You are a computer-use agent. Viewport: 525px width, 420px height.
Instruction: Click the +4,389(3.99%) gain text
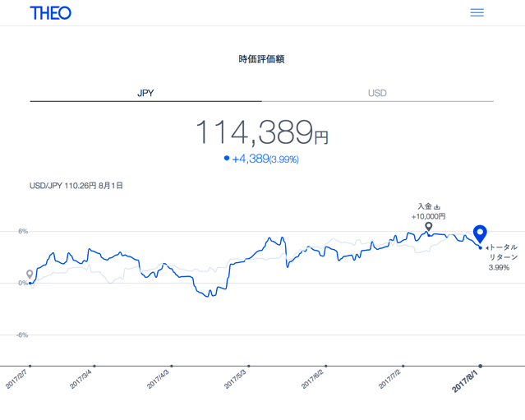click(265, 159)
